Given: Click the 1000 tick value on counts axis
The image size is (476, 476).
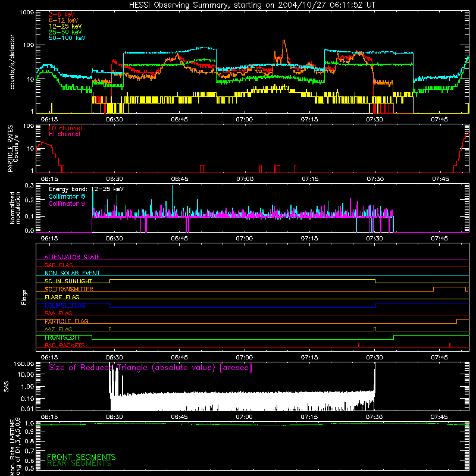Looking at the screenshot, I should (x=26, y=12).
